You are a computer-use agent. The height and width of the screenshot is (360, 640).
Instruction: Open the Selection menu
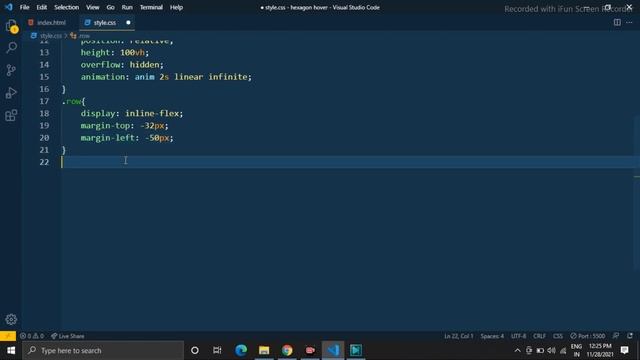click(67, 7)
